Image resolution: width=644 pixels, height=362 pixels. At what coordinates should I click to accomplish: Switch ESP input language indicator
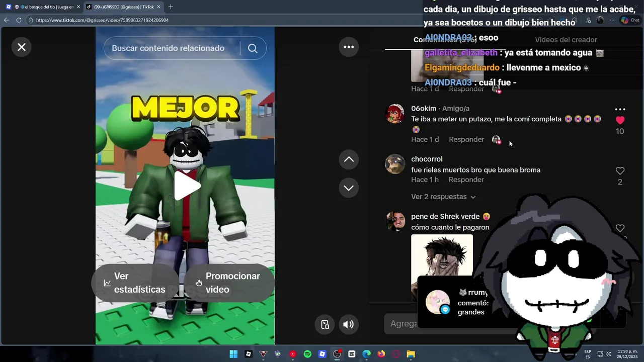pyautogui.click(x=588, y=354)
